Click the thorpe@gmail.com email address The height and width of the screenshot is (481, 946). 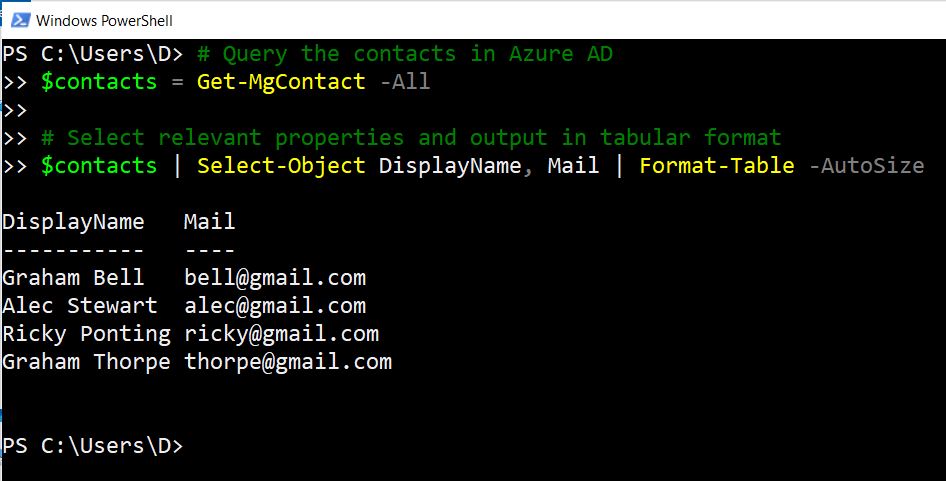tap(288, 361)
